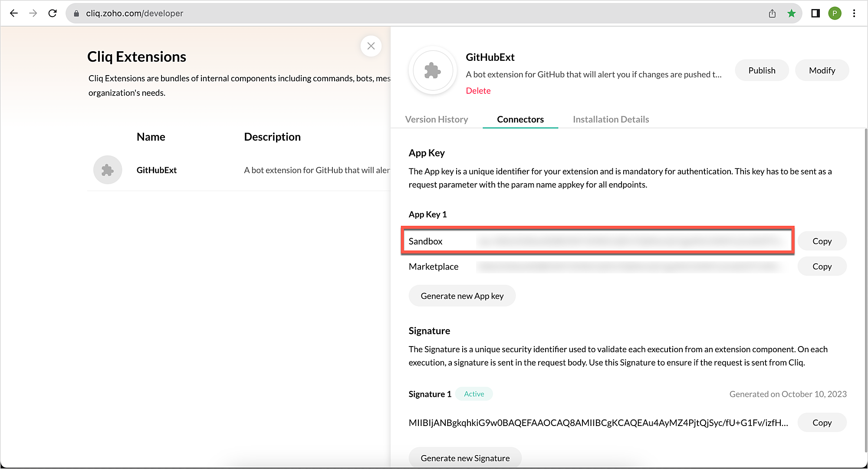The width and height of the screenshot is (868, 469).
Task: Click Copy for Signature 1
Action: (x=822, y=422)
